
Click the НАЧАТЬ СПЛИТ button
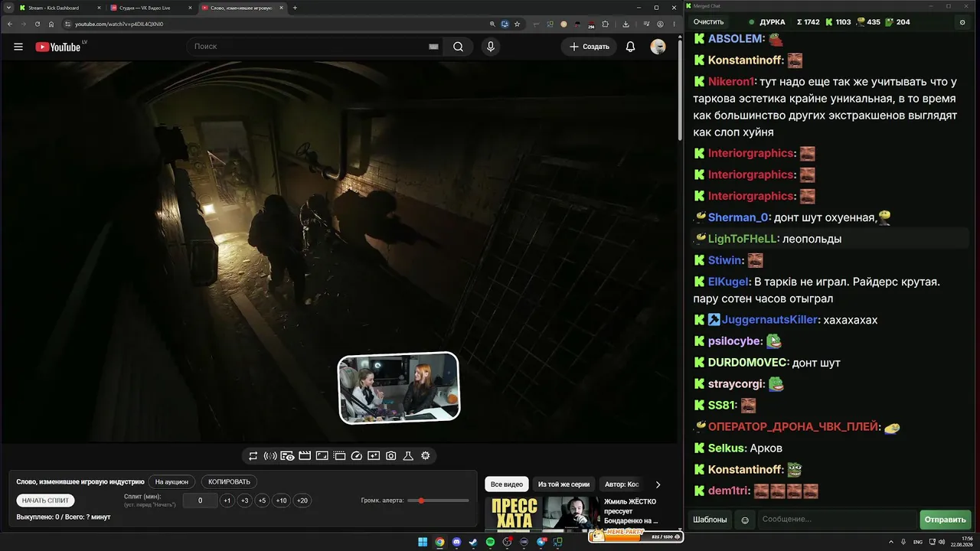point(46,500)
